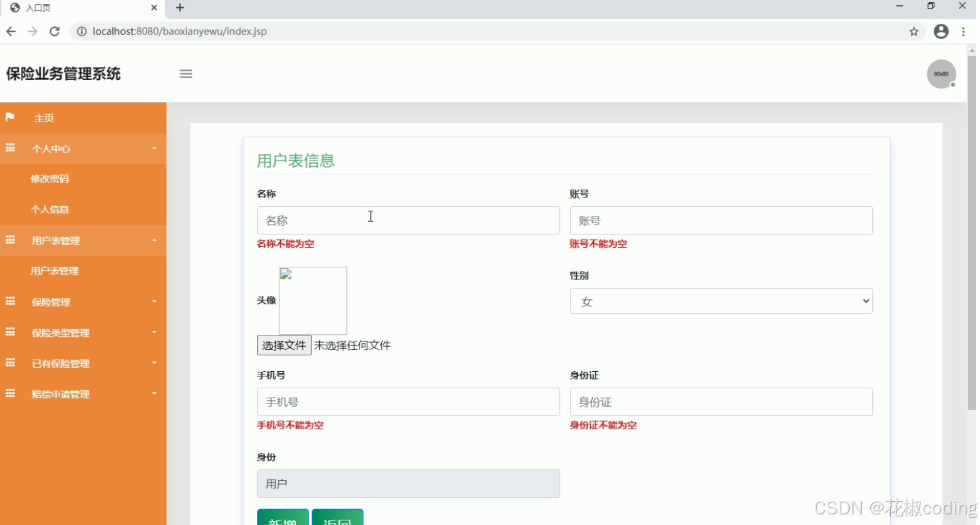Click the grid icon beside 个人中心
This screenshot has height=525, width=980.
(10, 148)
